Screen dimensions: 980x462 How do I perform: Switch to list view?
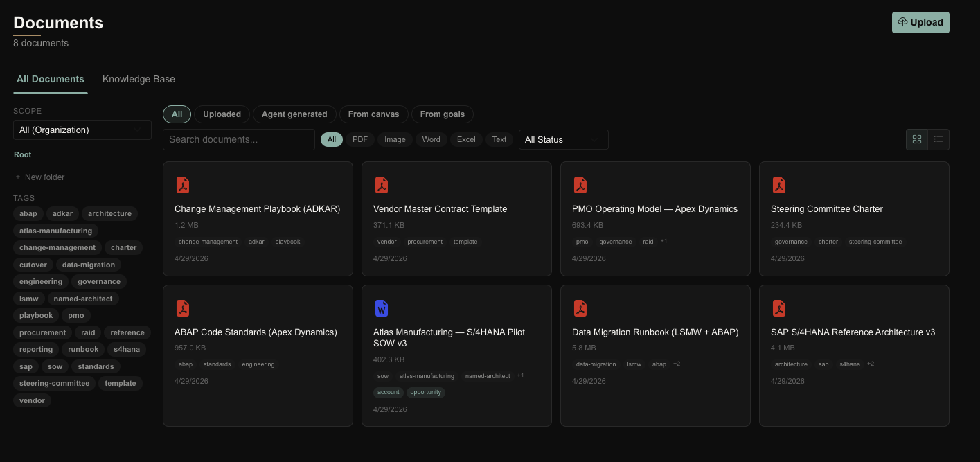[938, 139]
